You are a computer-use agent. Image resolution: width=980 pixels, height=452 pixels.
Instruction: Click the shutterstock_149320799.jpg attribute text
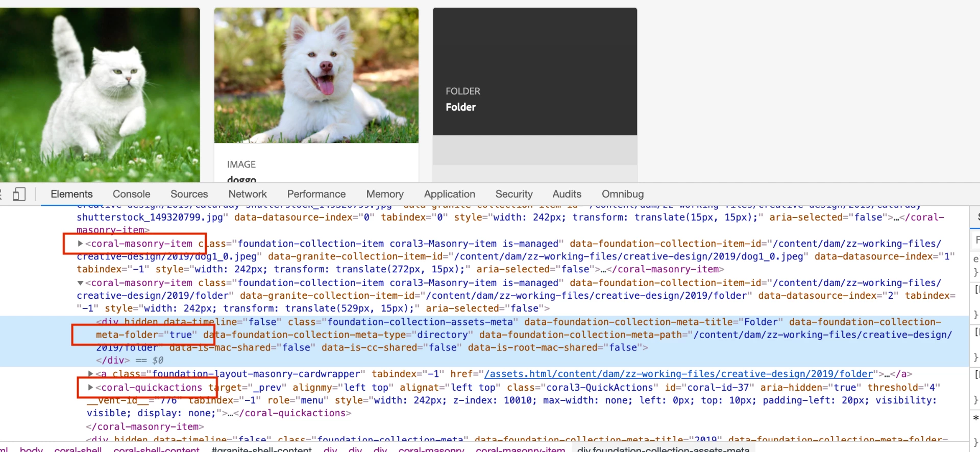[x=150, y=218]
